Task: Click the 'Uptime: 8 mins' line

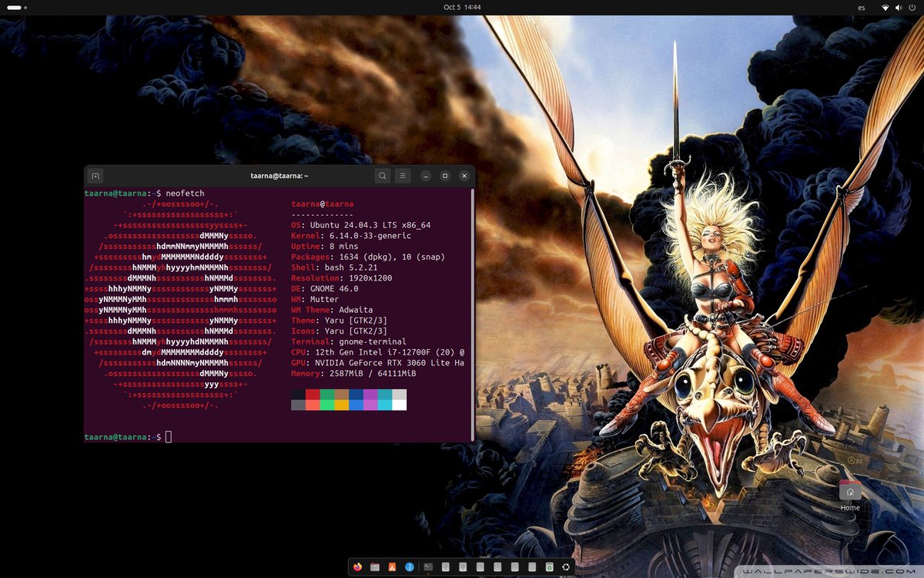Action: click(x=324, y=247)
